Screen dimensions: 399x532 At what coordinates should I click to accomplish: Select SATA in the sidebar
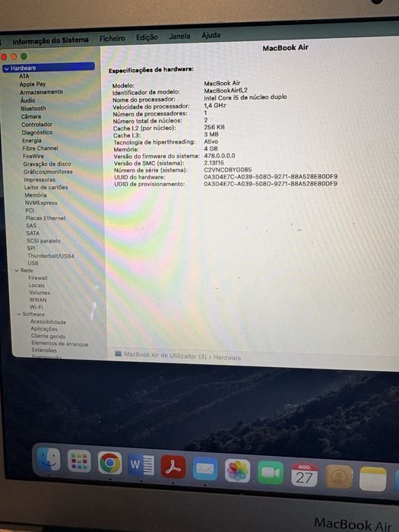[33, 233]
